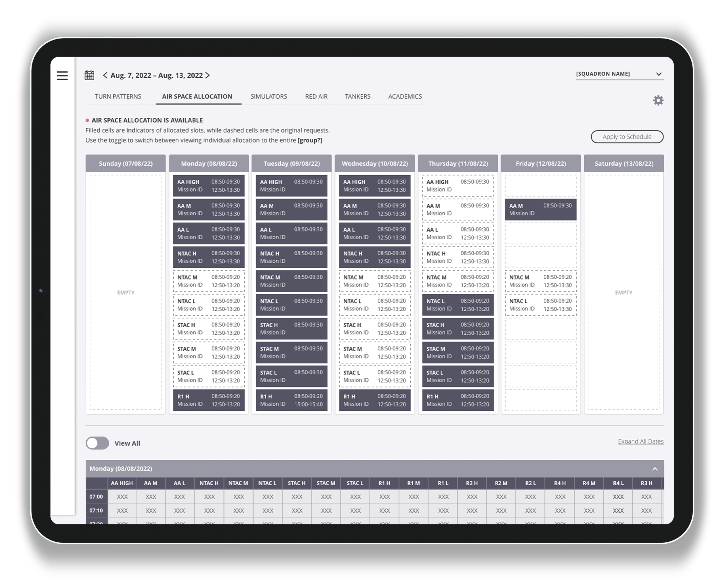
Task: Click the Apply to Schedule button
Action: (627, 137)
